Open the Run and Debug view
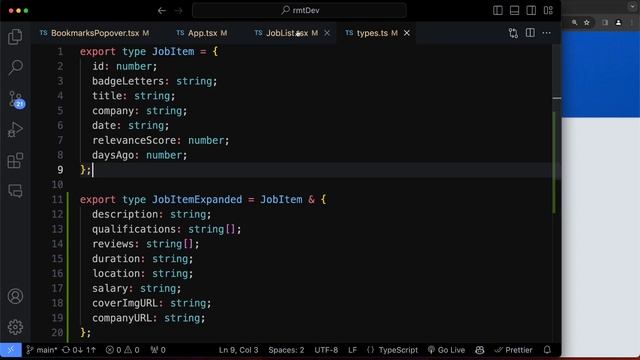Screen dimensions: 640x360 [15, 130]
